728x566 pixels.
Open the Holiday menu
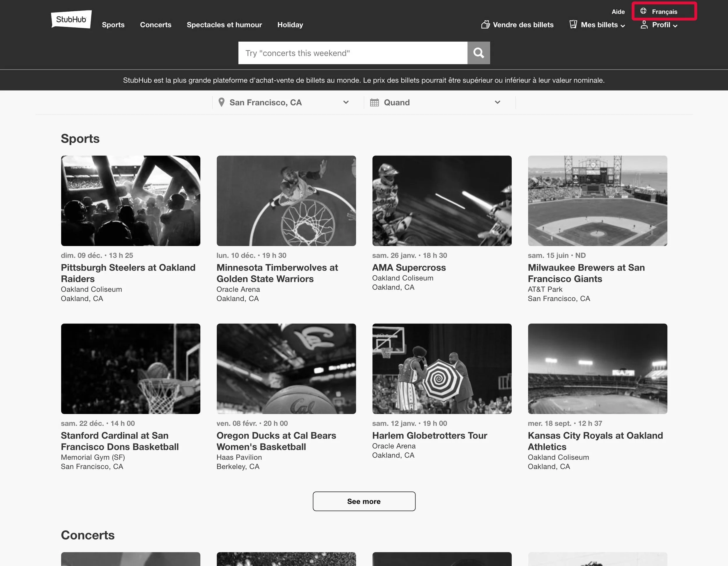pyautogui.click(x=290, y=25)
